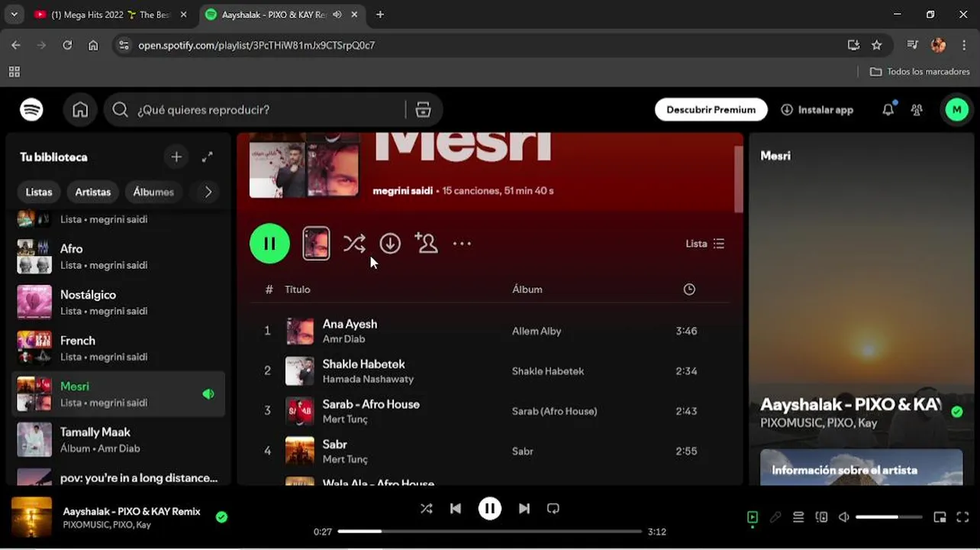Pause playback in player bar

pyautogui.click(x=490, y=509)
